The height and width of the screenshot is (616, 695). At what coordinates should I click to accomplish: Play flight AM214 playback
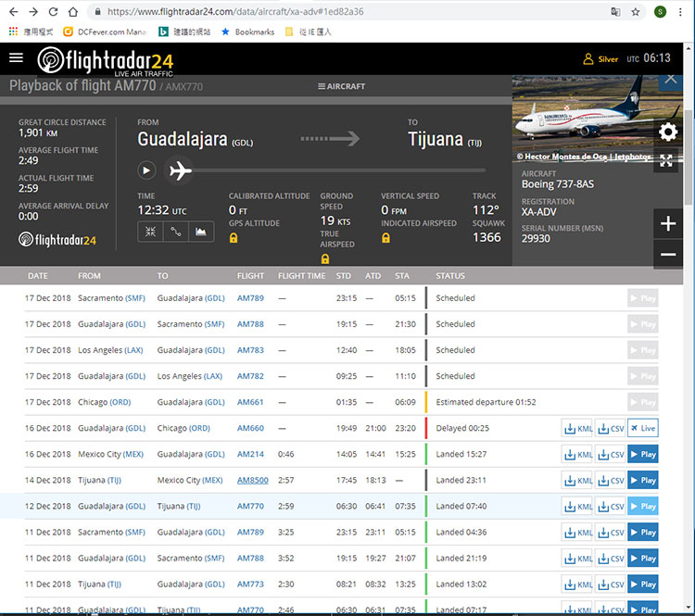643,454
